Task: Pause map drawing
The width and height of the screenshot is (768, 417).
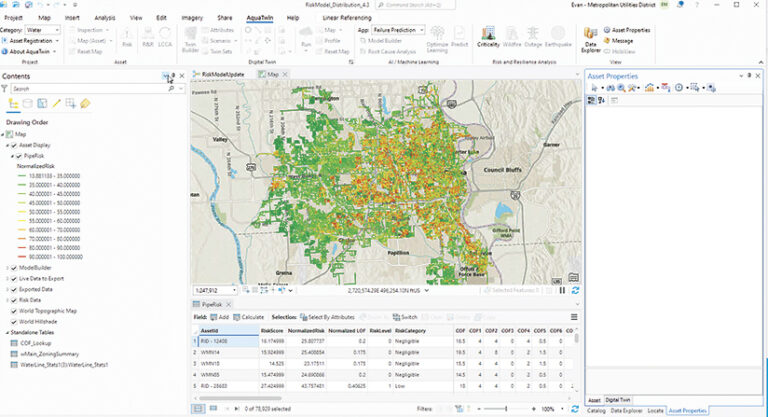Action: pyautogui.click(x=562, y=291)
